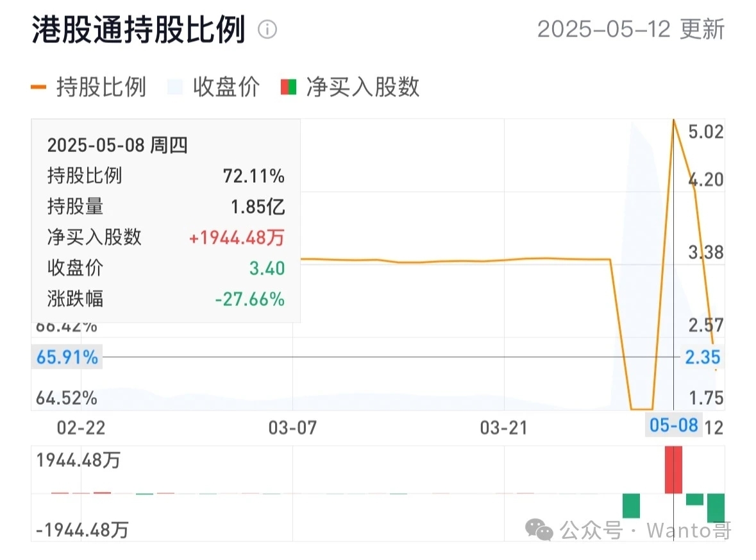The height and width of the screenshot is (560, 756).
Task: Click the rightmost green bar
Action: [x=716, y=508]
